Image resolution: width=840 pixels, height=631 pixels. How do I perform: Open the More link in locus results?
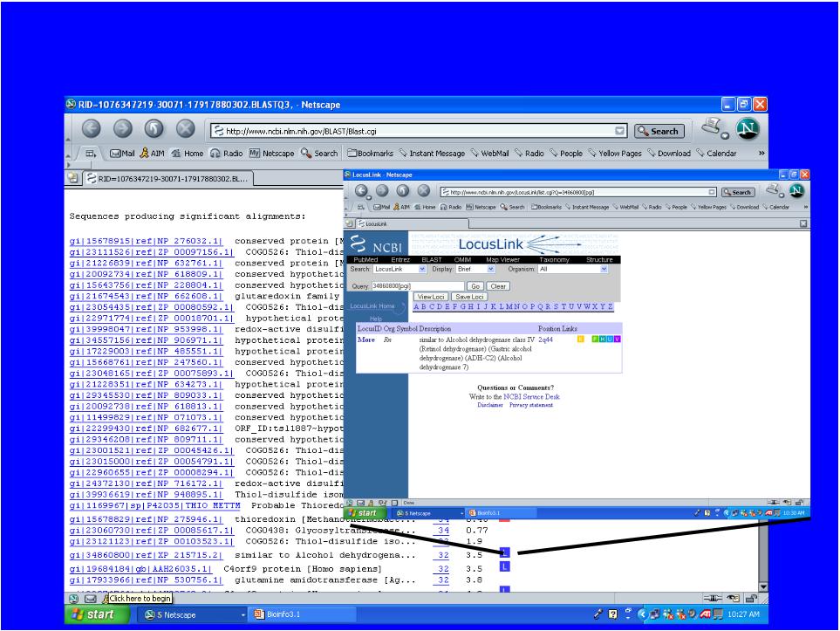(365, 340)
